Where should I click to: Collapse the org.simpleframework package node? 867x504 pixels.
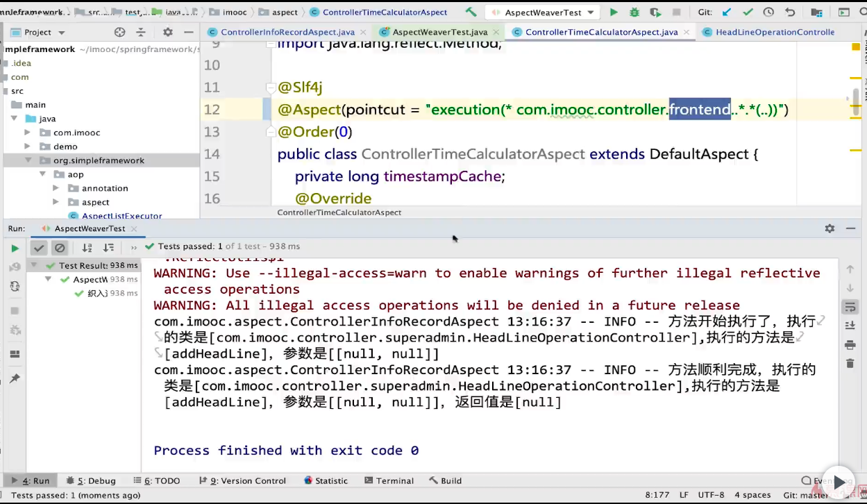click(x=28, y=160)
